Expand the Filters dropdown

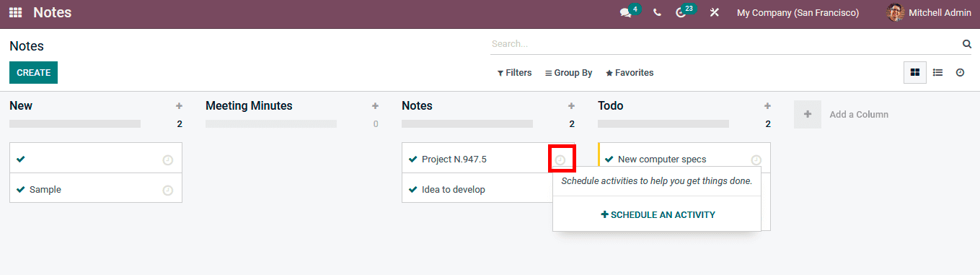coord(515,73)
